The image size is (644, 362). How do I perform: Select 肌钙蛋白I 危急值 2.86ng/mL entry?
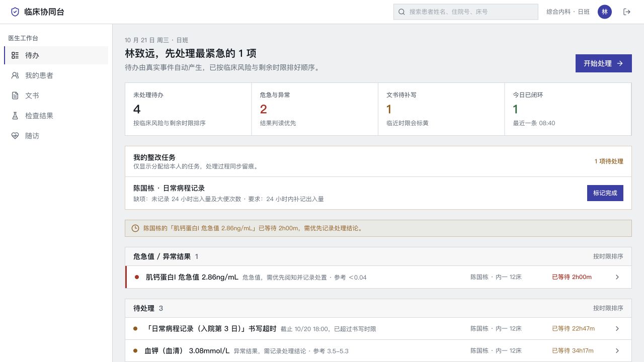[378, 277]
